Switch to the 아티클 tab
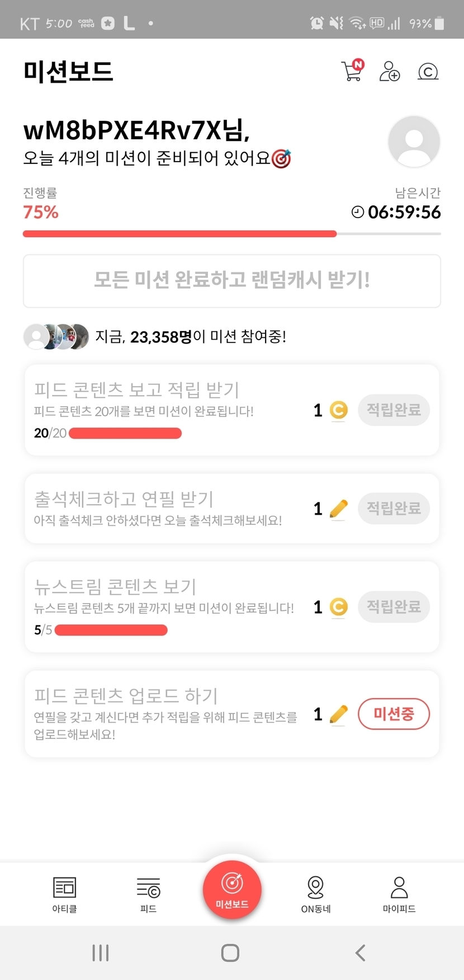Screen dimensions: 464x980 tap(64, 894)
